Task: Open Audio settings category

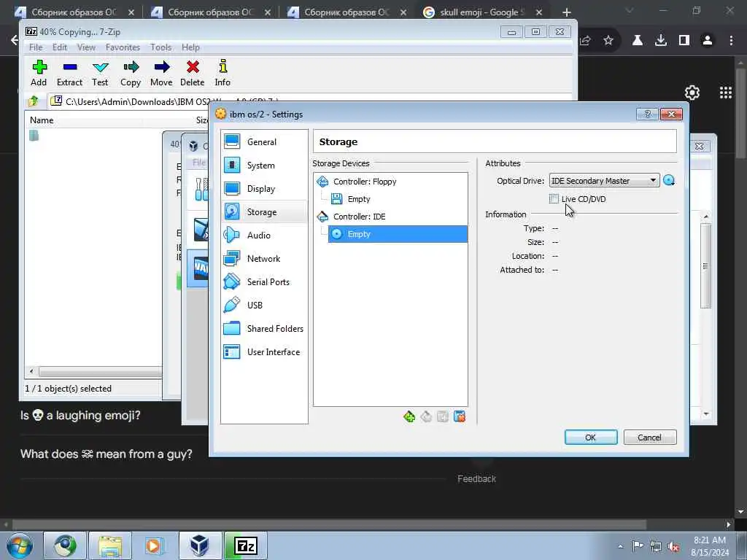Action: 264,236
